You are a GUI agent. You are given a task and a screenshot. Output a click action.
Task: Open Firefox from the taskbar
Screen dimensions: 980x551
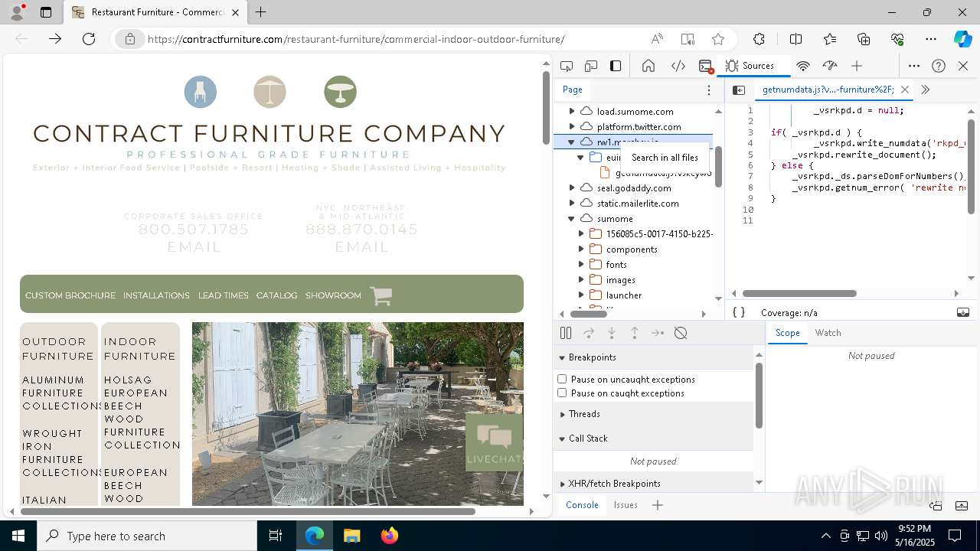pos(389,536)
